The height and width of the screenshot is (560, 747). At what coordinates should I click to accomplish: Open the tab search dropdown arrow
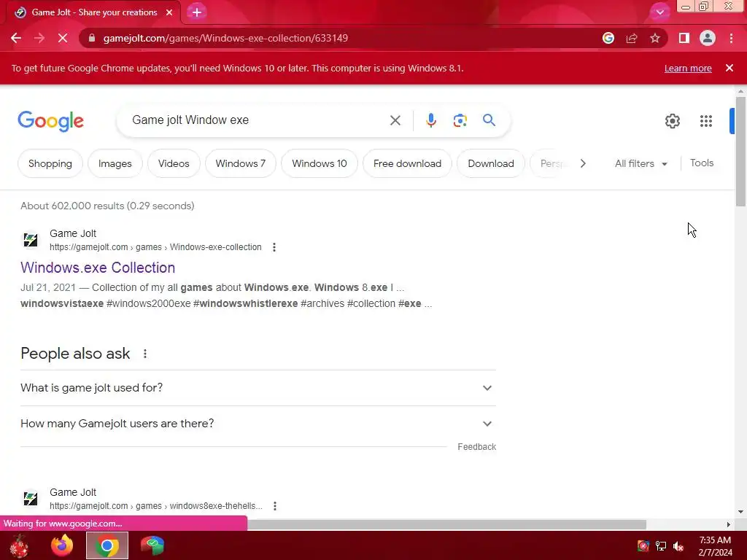[x=659, y=12]
